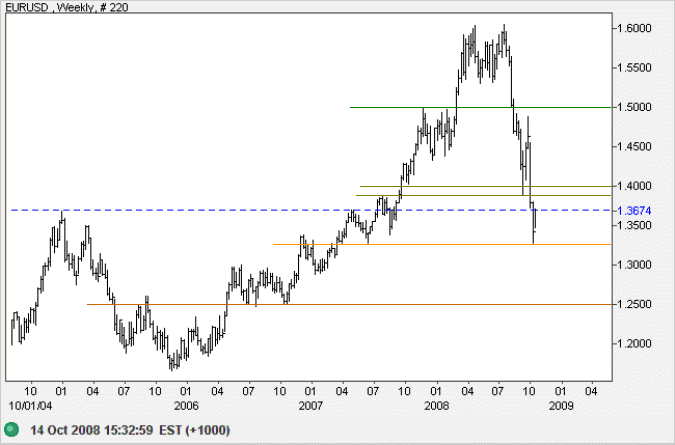This screenshot has height=445, width=675.
Task: Click the 1.3500 price axis label
Action: 634,226
